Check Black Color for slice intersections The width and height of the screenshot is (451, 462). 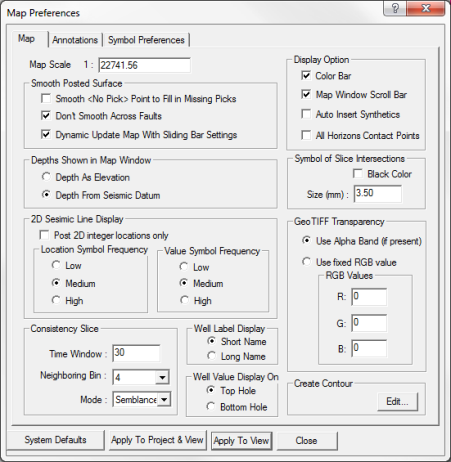[358, 174]
